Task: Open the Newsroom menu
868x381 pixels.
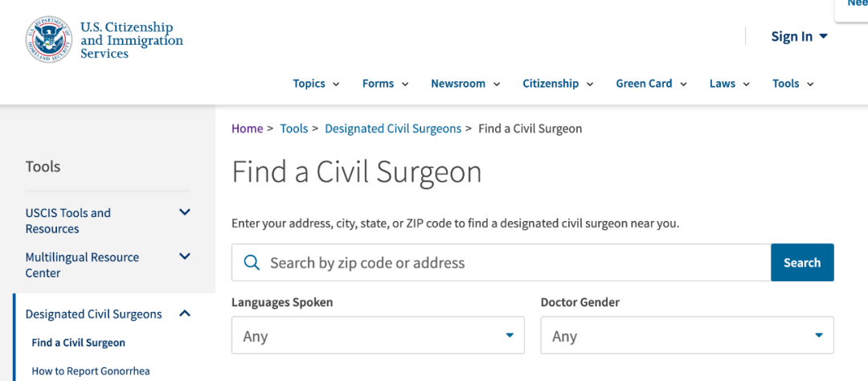Action: click(465, 84)
